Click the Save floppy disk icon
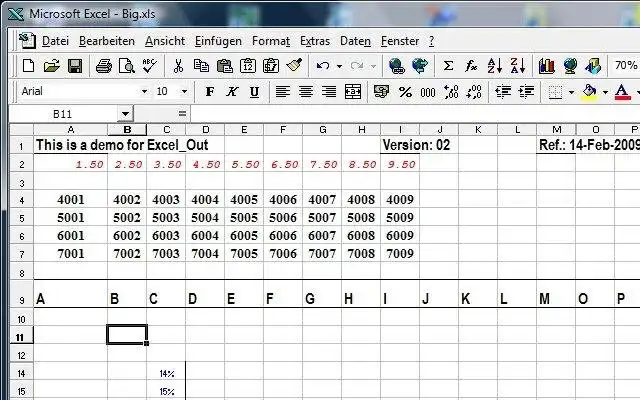 tap(75, 66)
